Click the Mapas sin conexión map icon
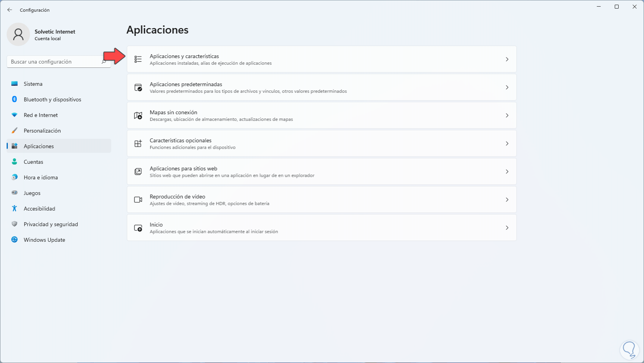Viewport: 644px width, 363px height. tap(138, 115)
